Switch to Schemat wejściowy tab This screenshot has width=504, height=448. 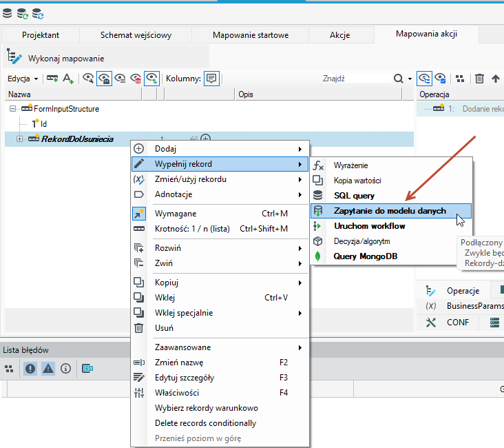pyautogui.click(x=136, y=34)
